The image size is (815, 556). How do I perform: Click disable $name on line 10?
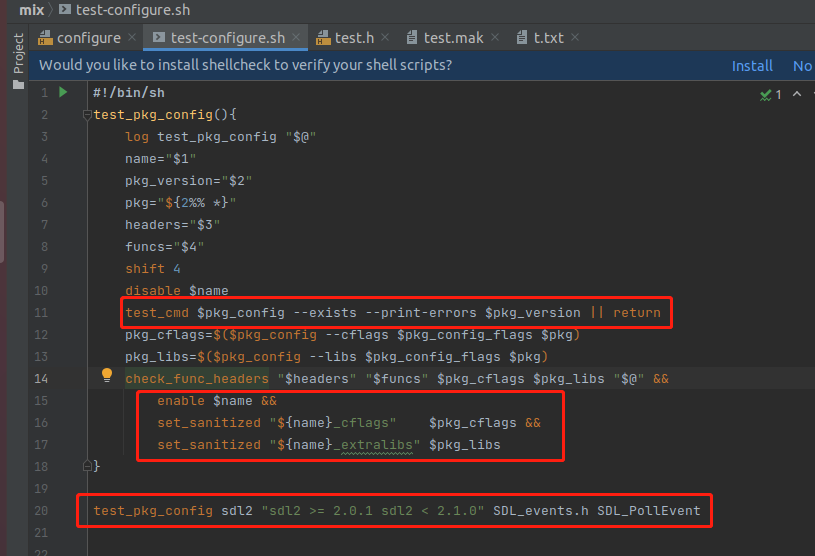coord(177,290)
